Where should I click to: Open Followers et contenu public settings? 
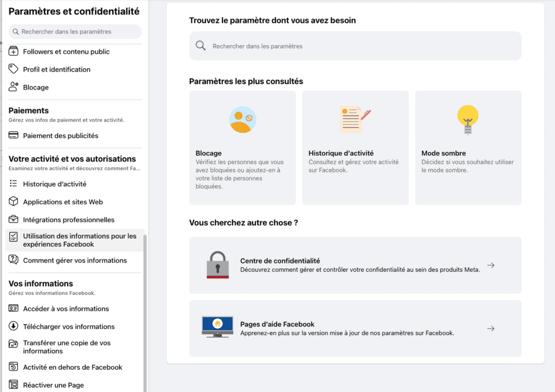(x=75, y=52)
